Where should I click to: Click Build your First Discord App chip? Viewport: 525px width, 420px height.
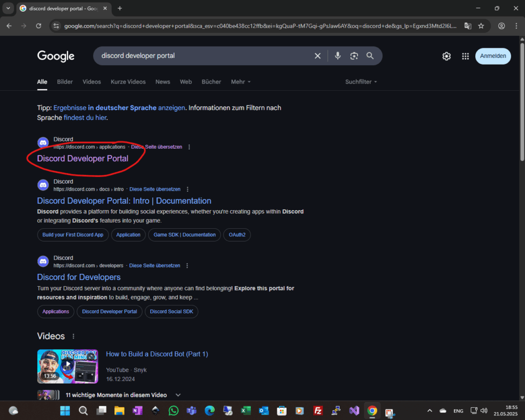[x=73, y=235]
